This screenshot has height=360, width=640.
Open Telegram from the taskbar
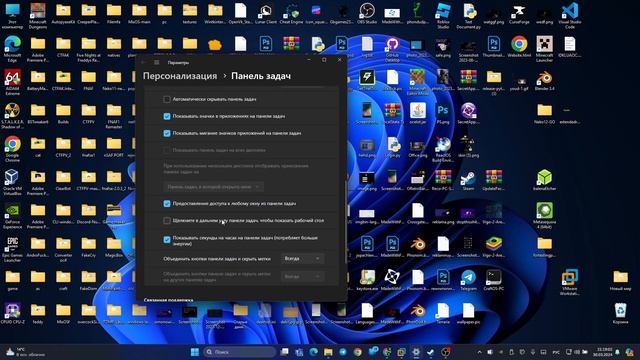click(342, 352)
